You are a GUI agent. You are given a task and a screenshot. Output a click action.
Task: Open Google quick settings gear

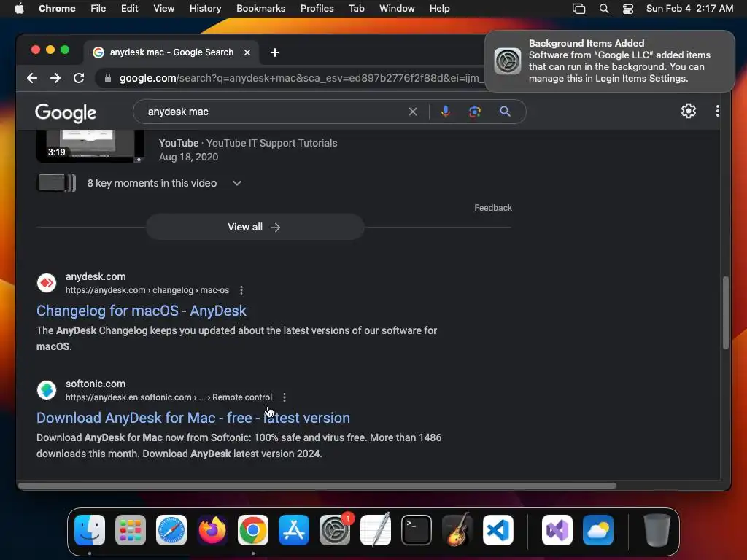tap(689, 111)
